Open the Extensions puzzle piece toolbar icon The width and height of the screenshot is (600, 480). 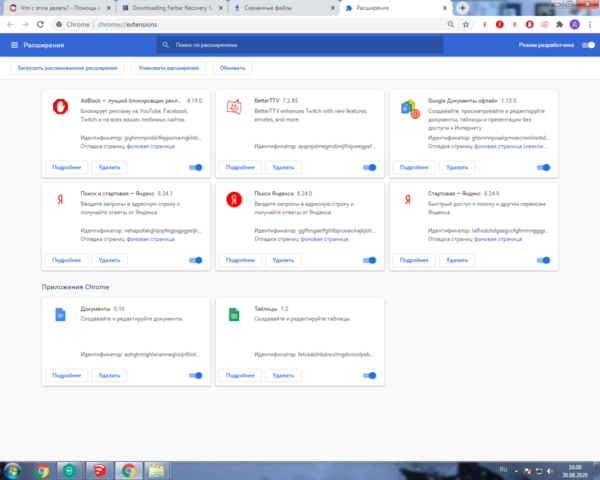[559, 24]
